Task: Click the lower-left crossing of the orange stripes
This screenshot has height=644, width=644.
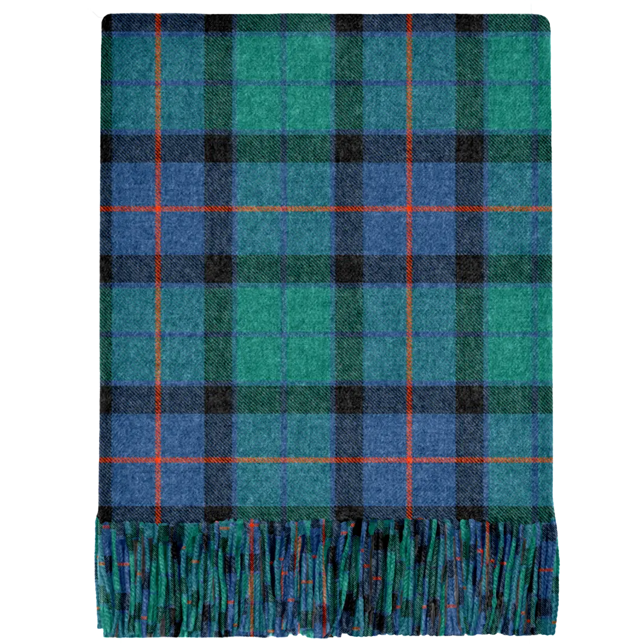Action: click(158, 460)
